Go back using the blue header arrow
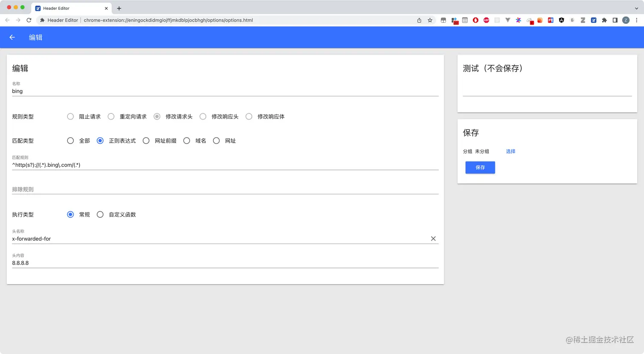Image resolution: width=644 pixels, height=354 pixels. click(x=12, y=37)
